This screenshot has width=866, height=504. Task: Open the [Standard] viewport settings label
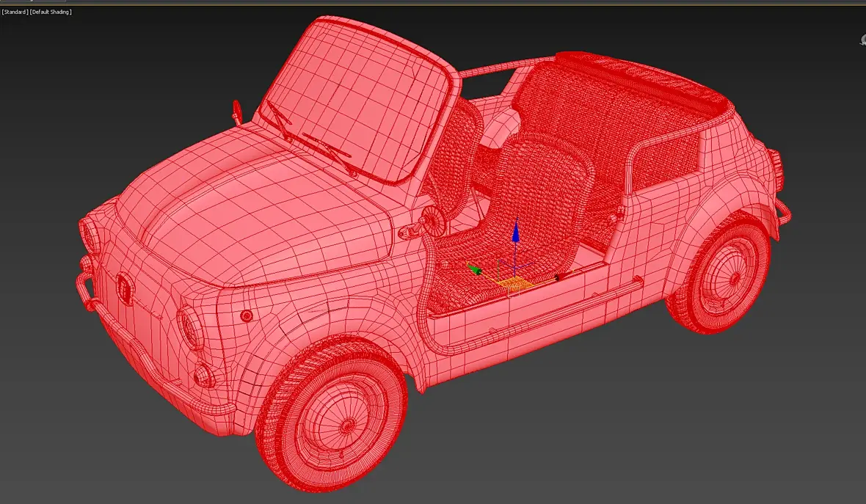click(x=15, y=12)
